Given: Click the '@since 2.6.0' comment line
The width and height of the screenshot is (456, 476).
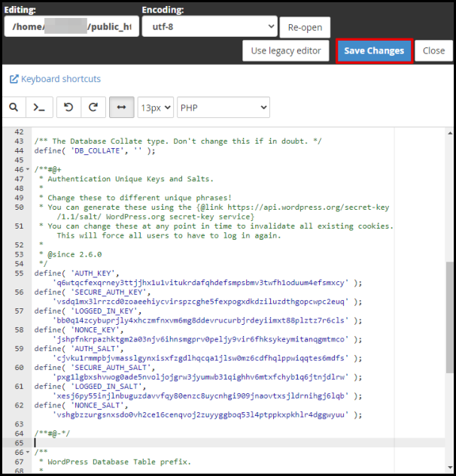Looking at the screenshot, I should [x=74, y=254].
